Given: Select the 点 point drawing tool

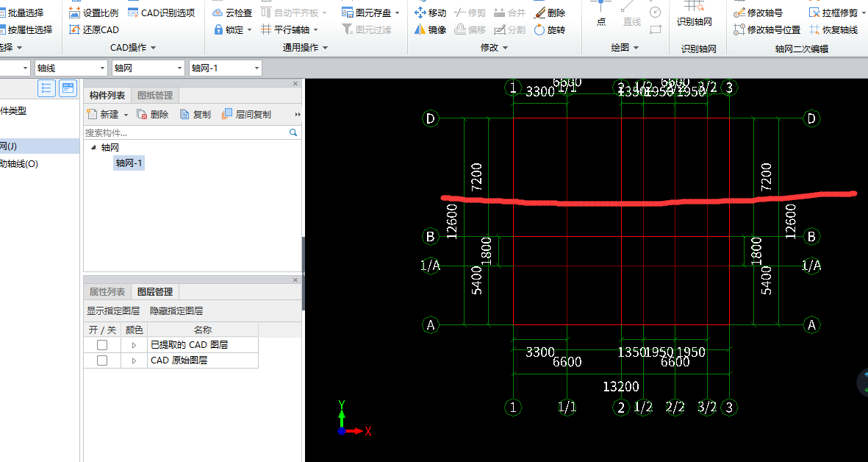Looking at the screenshot, I should pos(601,14).
